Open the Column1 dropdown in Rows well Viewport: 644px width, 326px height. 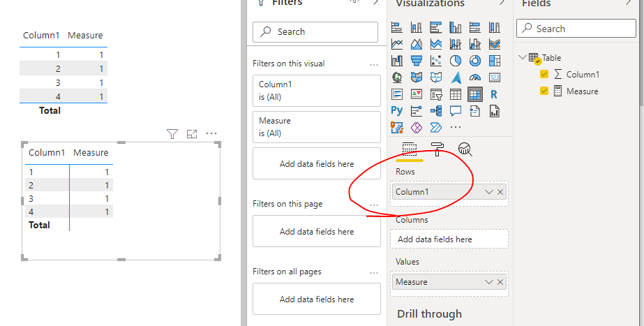488,191
